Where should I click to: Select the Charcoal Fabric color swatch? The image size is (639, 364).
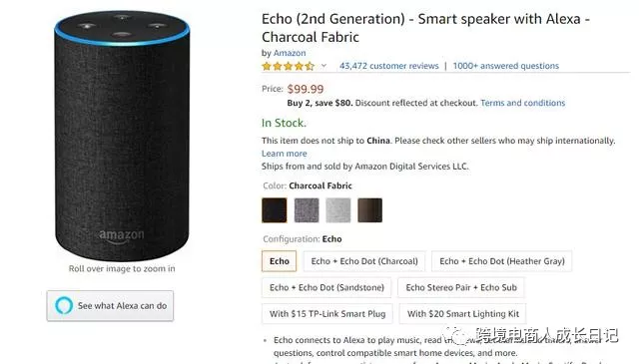point(275,210)
